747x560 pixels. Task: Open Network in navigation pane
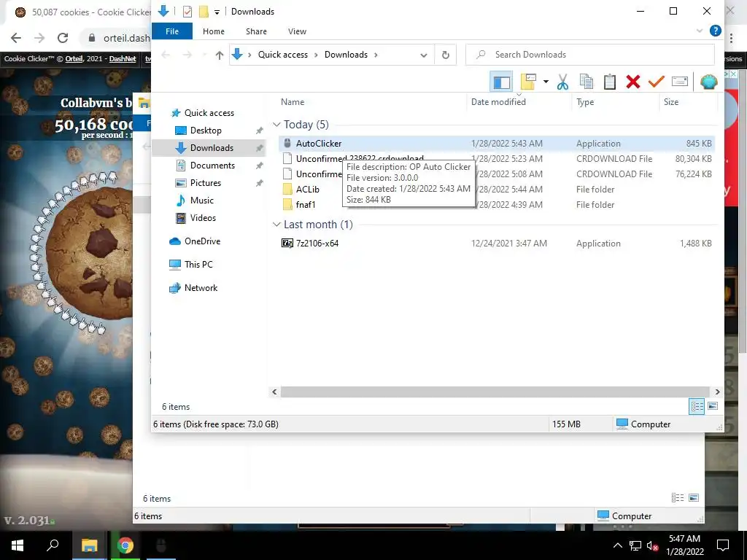click(201, 288)
